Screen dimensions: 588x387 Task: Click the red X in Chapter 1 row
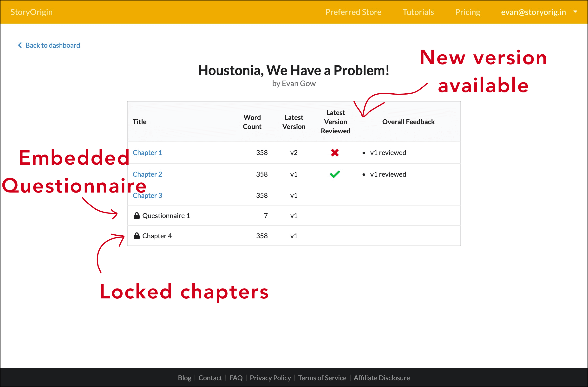click(335, 153)
